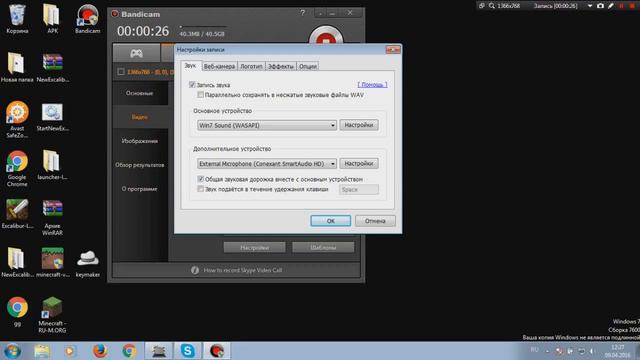Switch to the Веб-камера tab
The image size is (640, 360).
click(219, 66)
